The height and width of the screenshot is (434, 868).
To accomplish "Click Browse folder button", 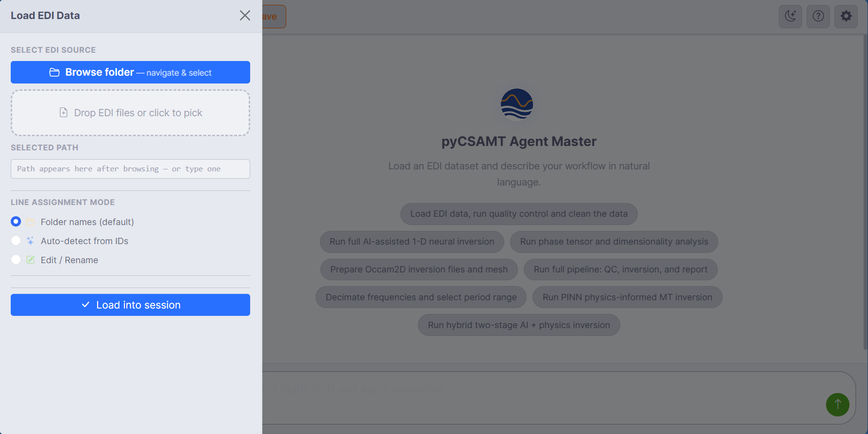I will click(130, 72).
